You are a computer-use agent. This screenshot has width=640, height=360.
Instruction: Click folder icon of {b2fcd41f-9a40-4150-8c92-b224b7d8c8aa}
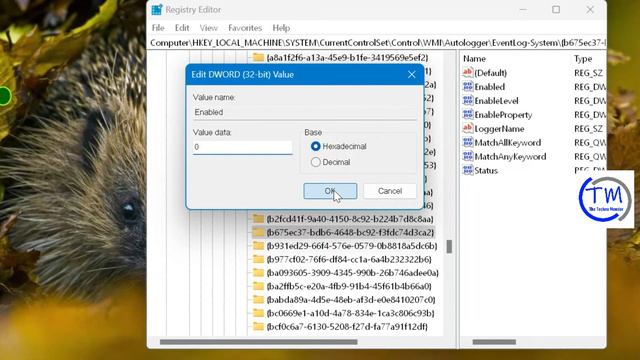pos(258,219)
